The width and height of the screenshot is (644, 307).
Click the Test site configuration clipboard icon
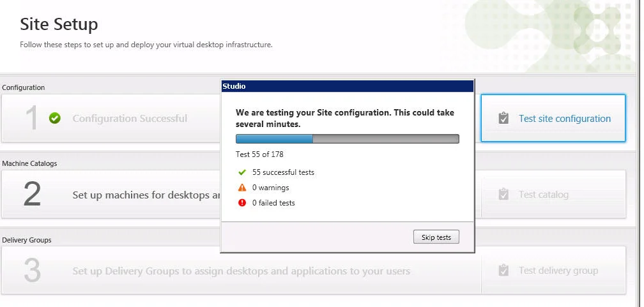pos(503,118)
